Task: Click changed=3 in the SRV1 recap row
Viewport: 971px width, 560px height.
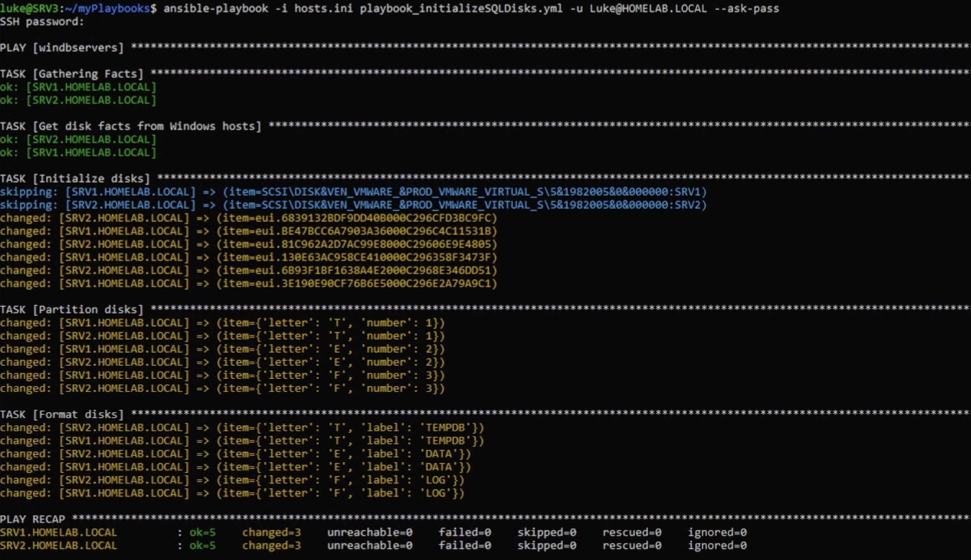Action: 271,533
